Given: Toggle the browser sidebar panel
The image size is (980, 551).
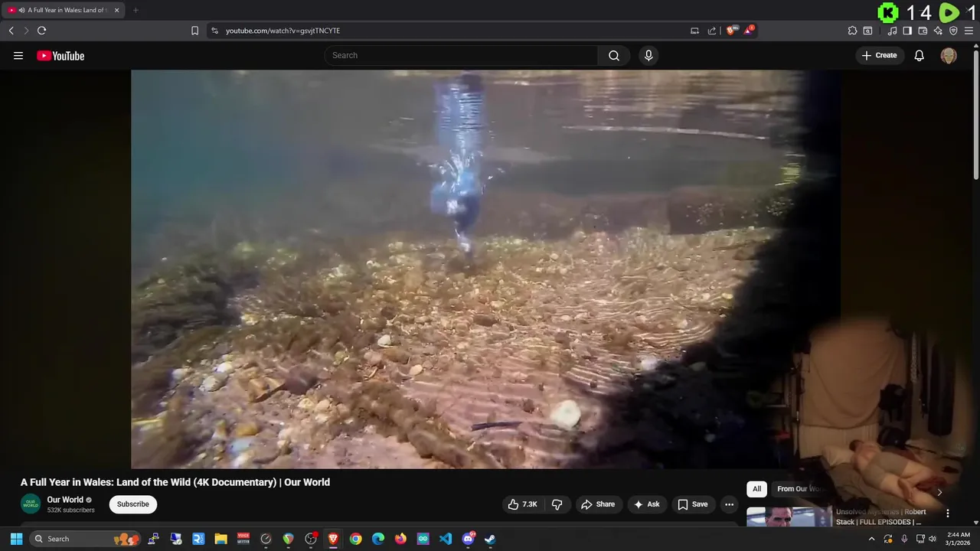Looking at the screenshot, I should tap(907, 31).
